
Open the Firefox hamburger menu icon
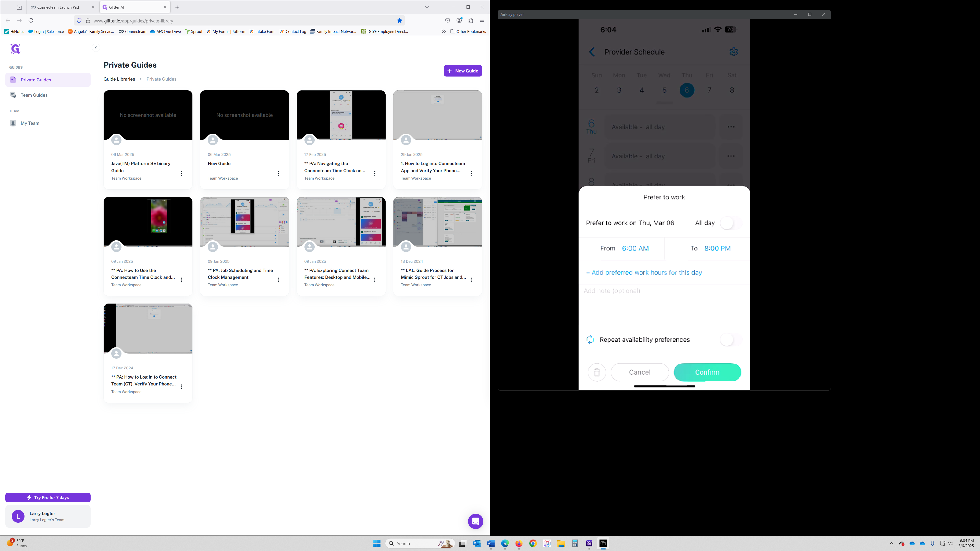click(482, 20)
